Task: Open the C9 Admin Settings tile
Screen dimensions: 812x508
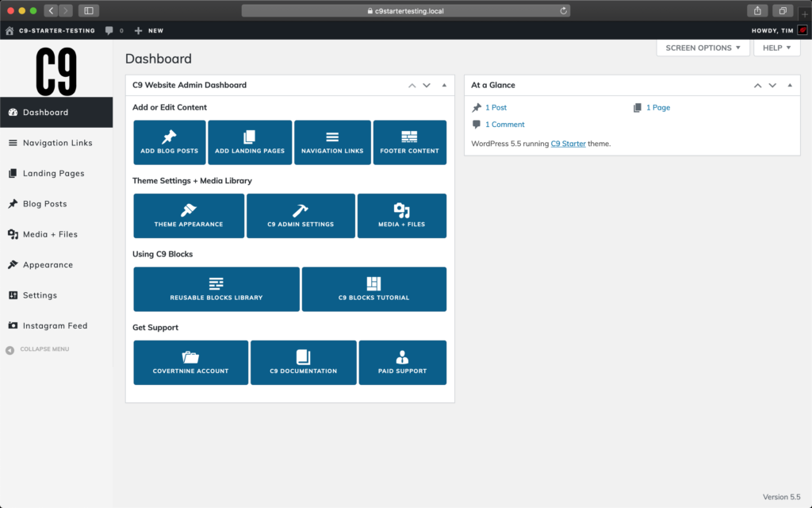Action: click(301, 216)
